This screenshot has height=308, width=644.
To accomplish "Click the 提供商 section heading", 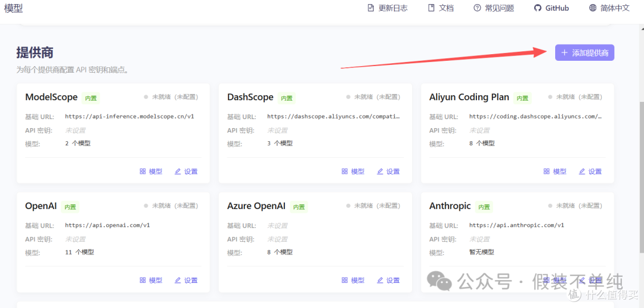I will click(35, 52).
